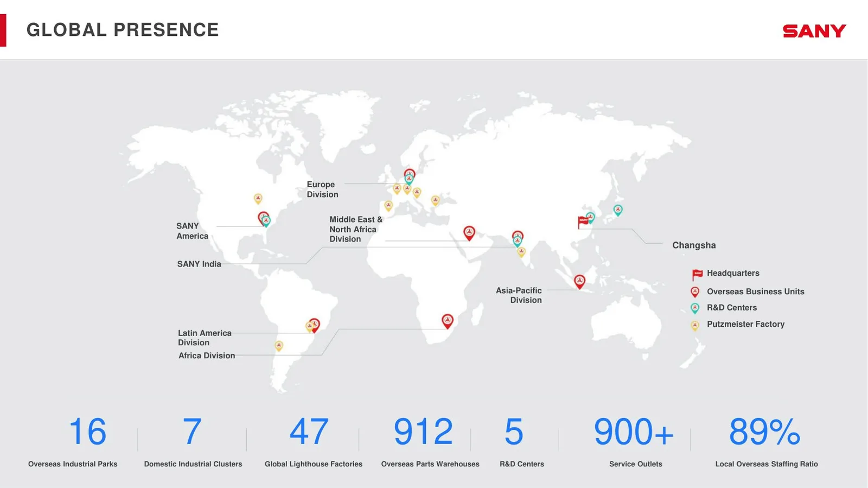Click the red Overseas Business Units legend pin
Screen dimensions: 868x488
695,292
